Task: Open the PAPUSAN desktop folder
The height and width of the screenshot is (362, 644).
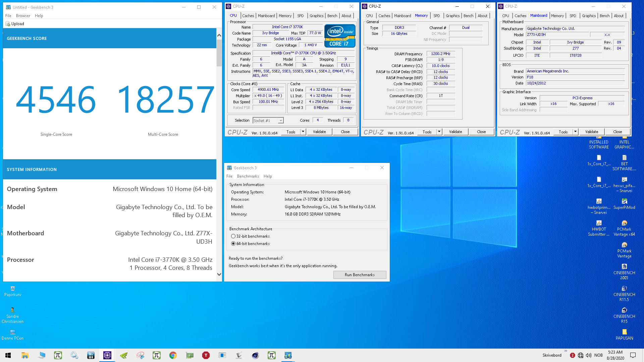Action: (x=624, y=335)
